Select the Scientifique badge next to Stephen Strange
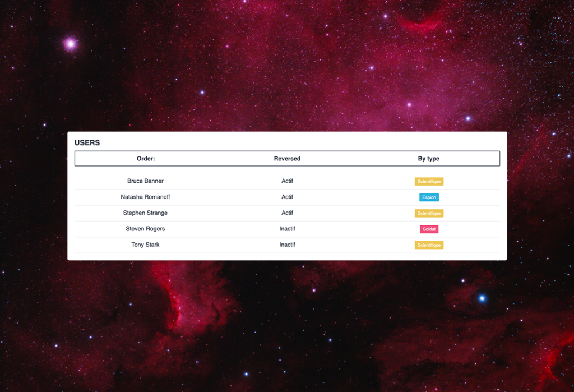The width and height of the screenshot is (574, 392). coord(429,213)
